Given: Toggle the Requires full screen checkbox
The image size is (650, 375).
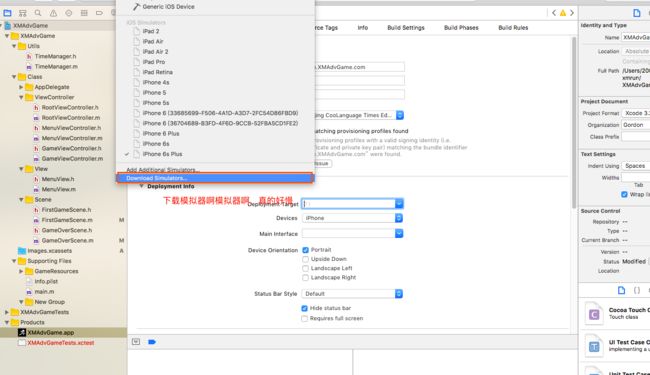Looking at the screenshot, I should pyautogui.click(x=305, y=319).
